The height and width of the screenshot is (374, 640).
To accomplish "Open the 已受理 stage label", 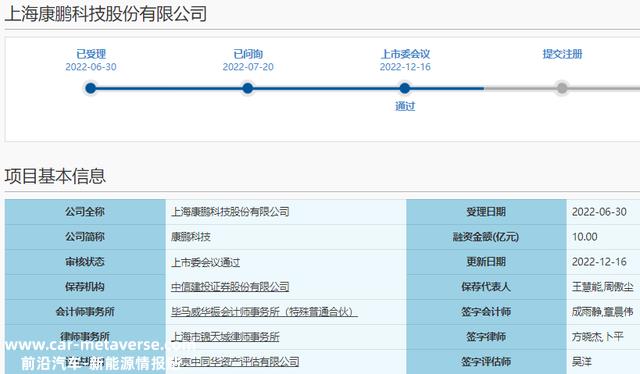I will point(91,54).
